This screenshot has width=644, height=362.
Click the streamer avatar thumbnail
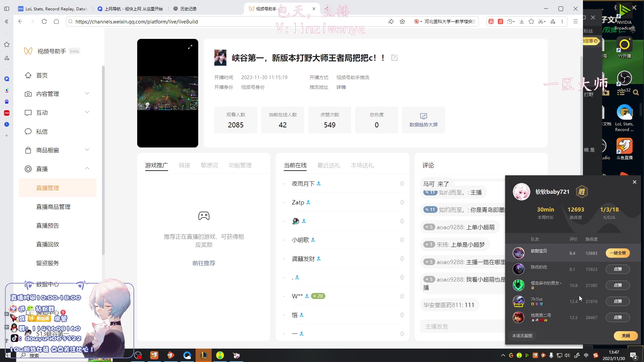click(x=220, y=58)
